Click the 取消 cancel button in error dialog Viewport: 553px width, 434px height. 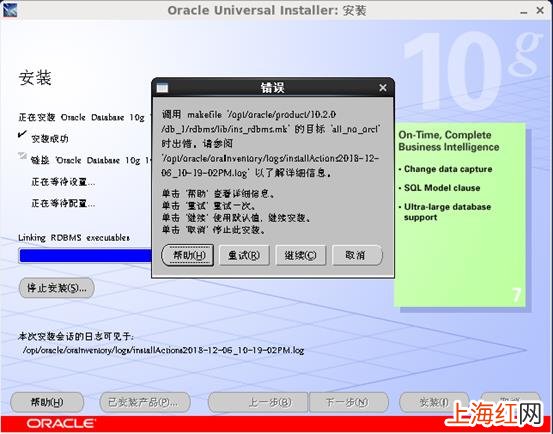click(x=357, y=255)
